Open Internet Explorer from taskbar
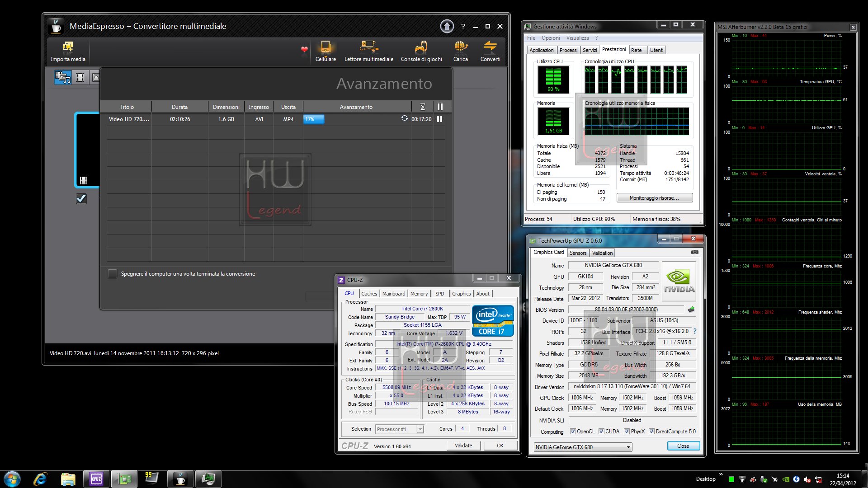 [x=40, y=479]
